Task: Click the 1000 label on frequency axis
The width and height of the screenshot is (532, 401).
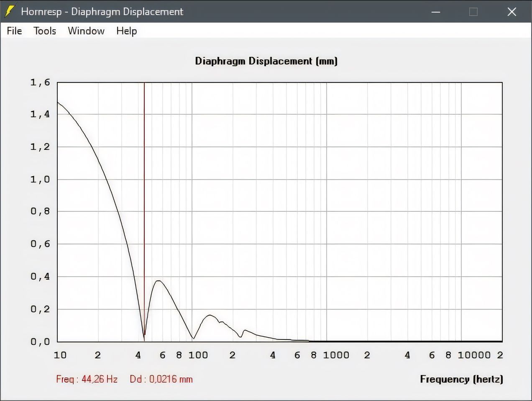Action: point(336,355)
